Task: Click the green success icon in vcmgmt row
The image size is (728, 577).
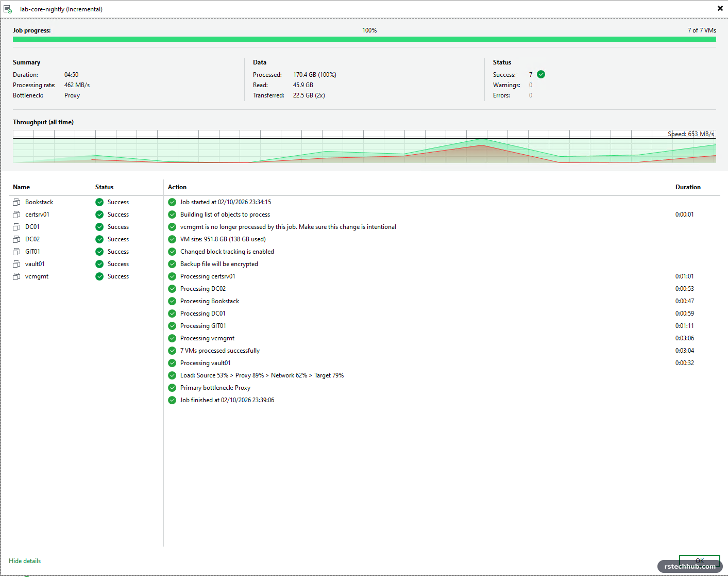Action: [x=99, y=276]
